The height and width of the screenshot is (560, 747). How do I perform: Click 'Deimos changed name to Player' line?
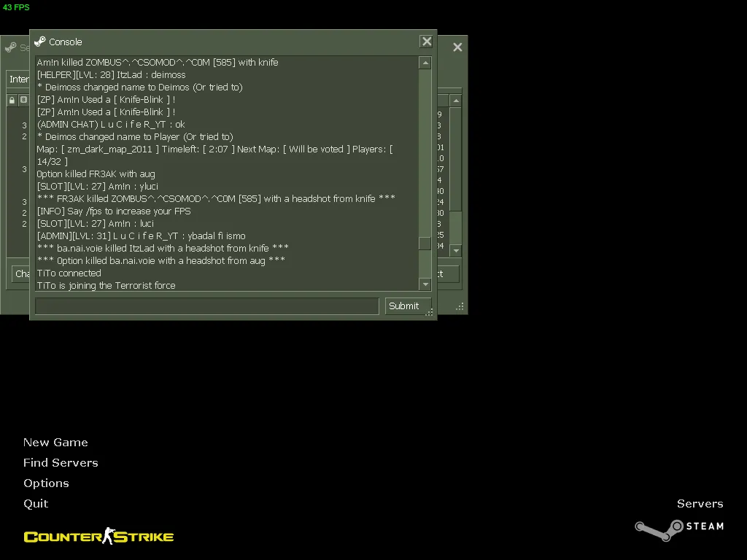[135, 136]
